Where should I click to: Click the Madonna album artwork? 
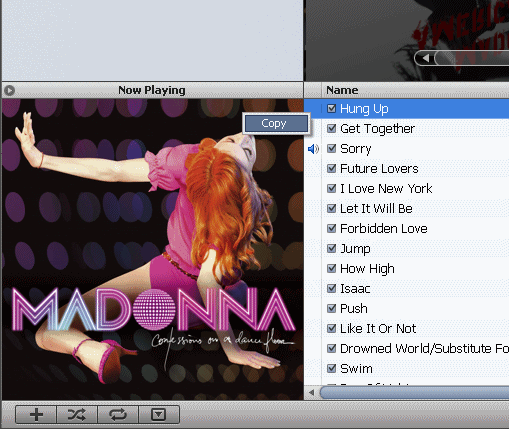pyautogui.click(x=153, y=249)
